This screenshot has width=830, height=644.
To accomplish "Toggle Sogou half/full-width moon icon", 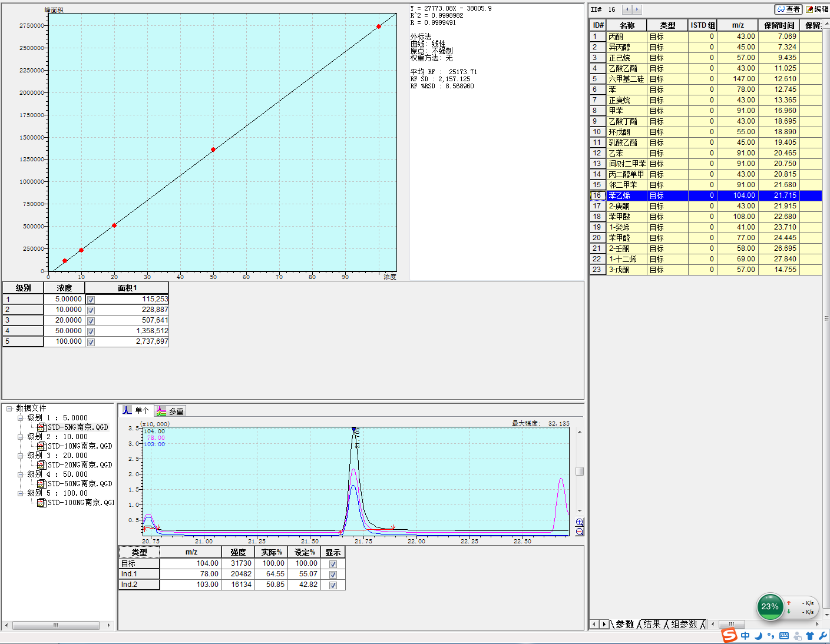I will (758, 636).
